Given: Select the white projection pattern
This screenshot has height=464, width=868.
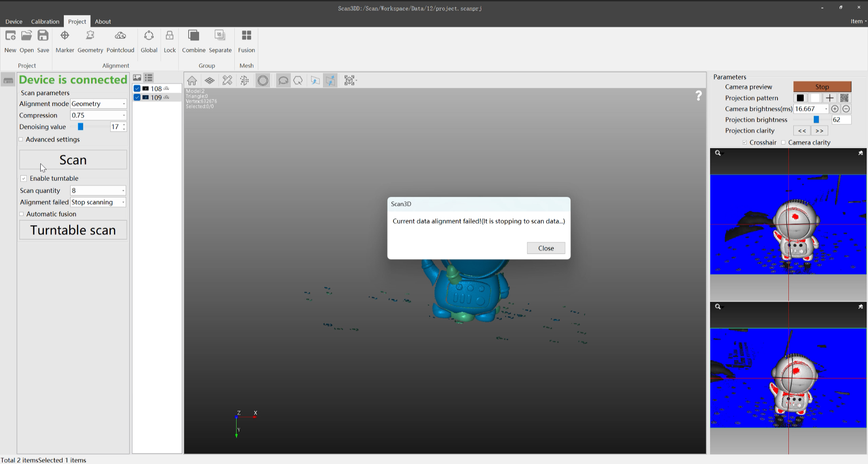Looking at the screenshot, I should click(815, 98).
